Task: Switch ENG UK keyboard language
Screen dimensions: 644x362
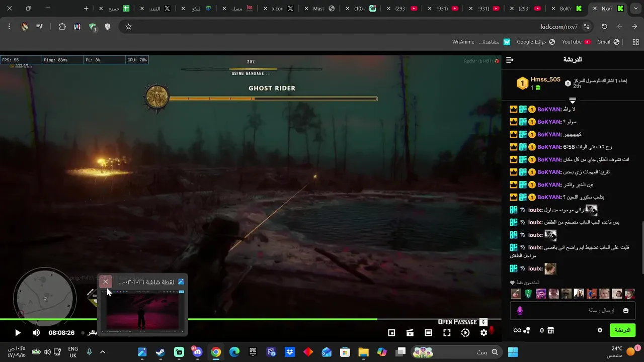Action: (73, 352)
